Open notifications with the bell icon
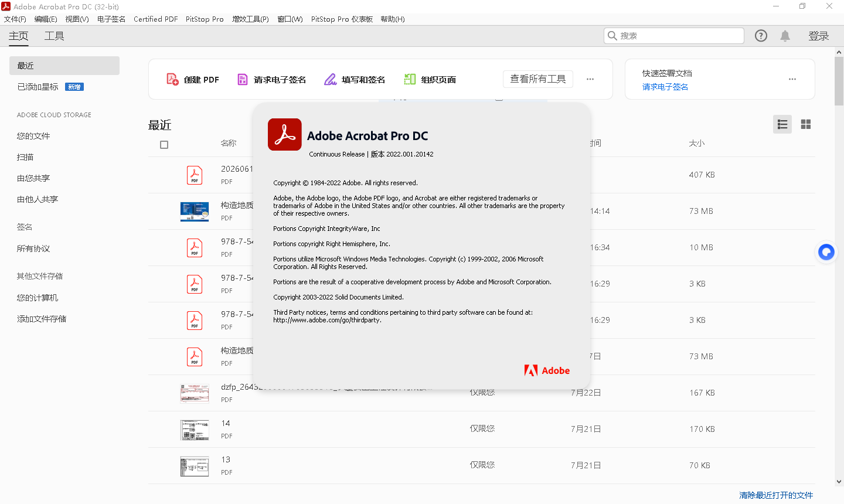This screenshot has width=844, height=504. [x=785, y=36]
